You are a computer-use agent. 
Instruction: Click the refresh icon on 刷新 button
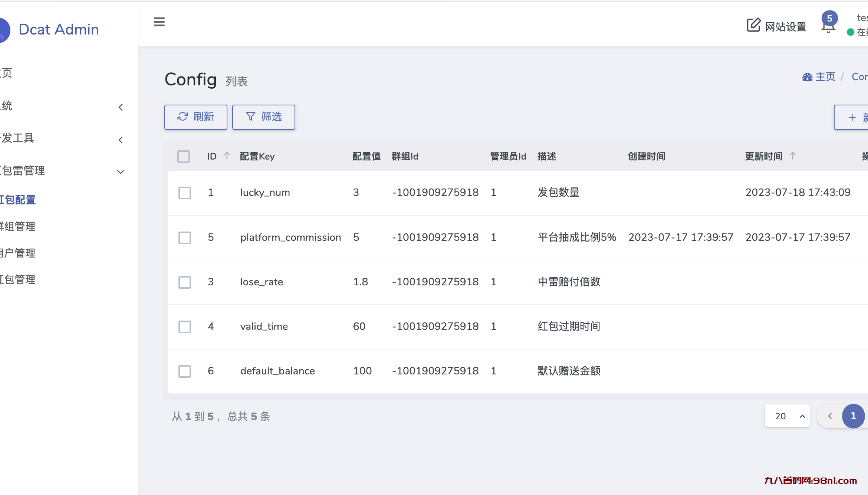(x=182, y=117)
